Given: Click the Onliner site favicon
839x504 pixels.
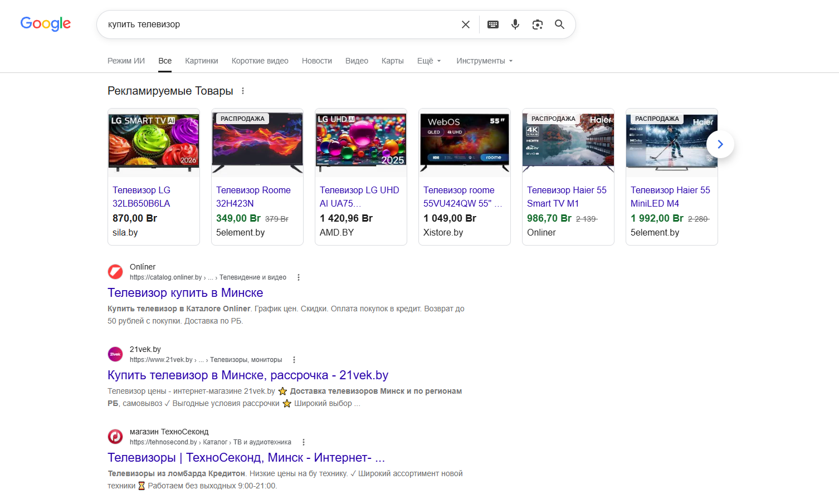Looking at the screenshot, I should [x=115, y=272].
